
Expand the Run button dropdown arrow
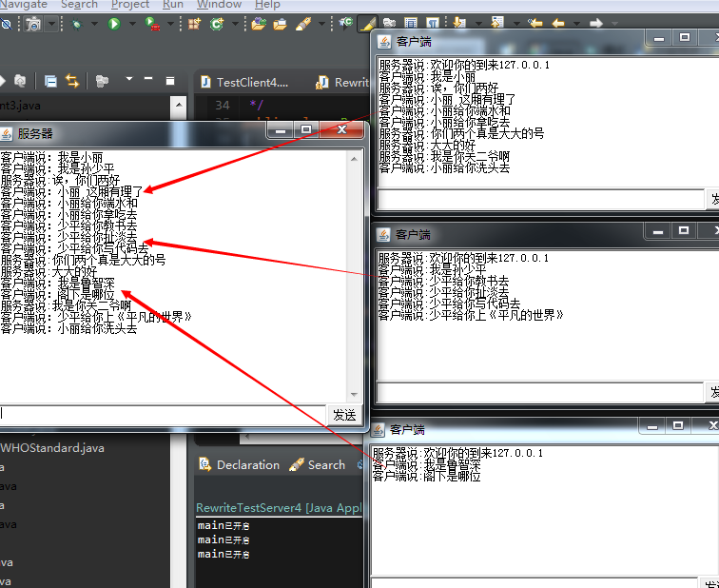click(x=130, y=24)
